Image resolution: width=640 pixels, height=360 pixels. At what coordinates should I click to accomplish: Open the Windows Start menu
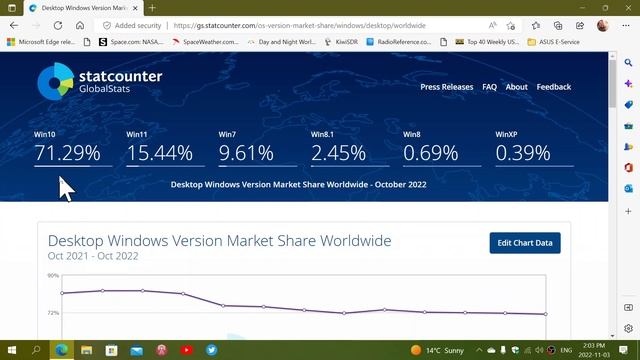(x=12, y=350)
